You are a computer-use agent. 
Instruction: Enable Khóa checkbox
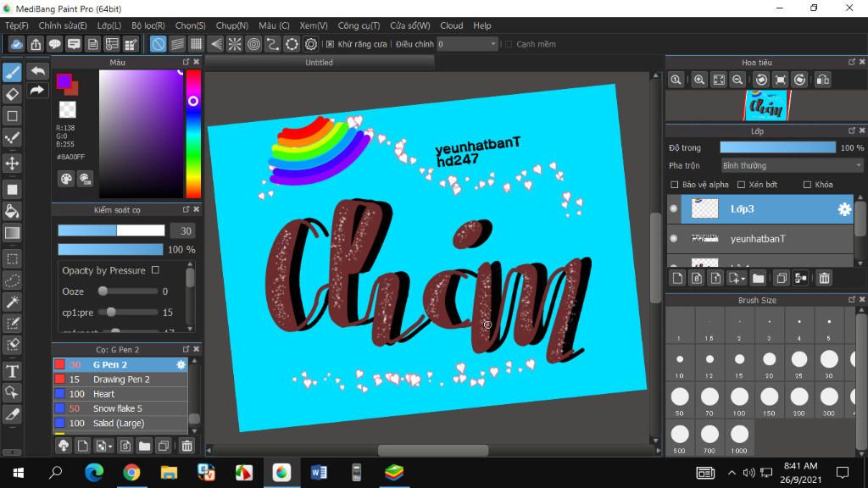tap(807, 185)
